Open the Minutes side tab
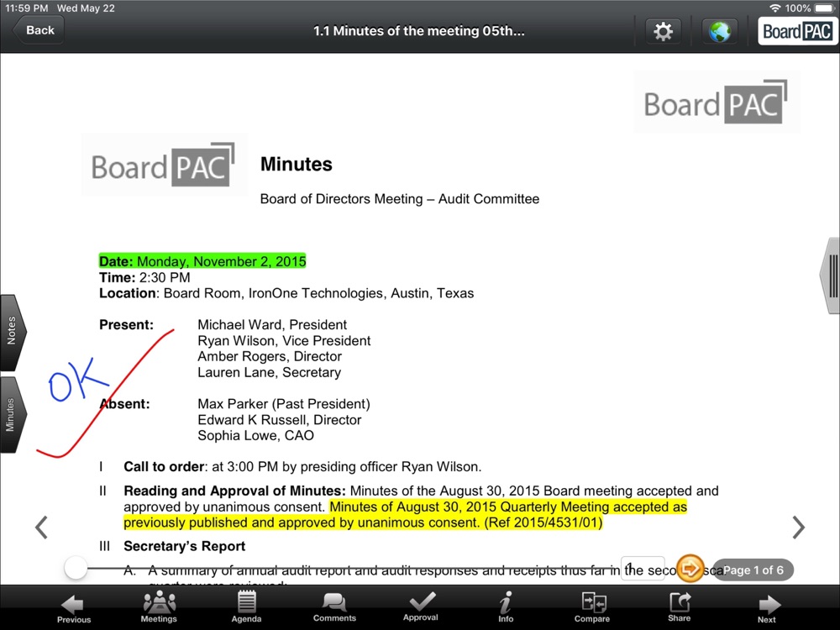 (x=13, y=415)
